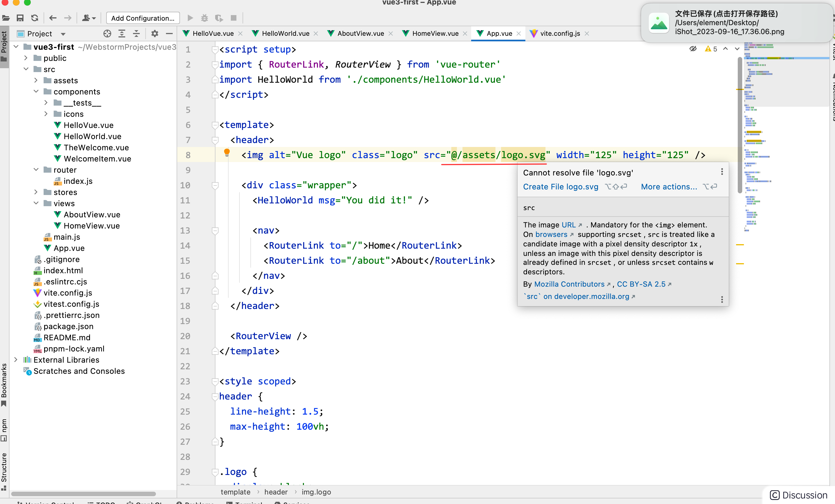835x504 pixels.
Task: Click the git/VCS operations icon
Action: coord(89,18)
